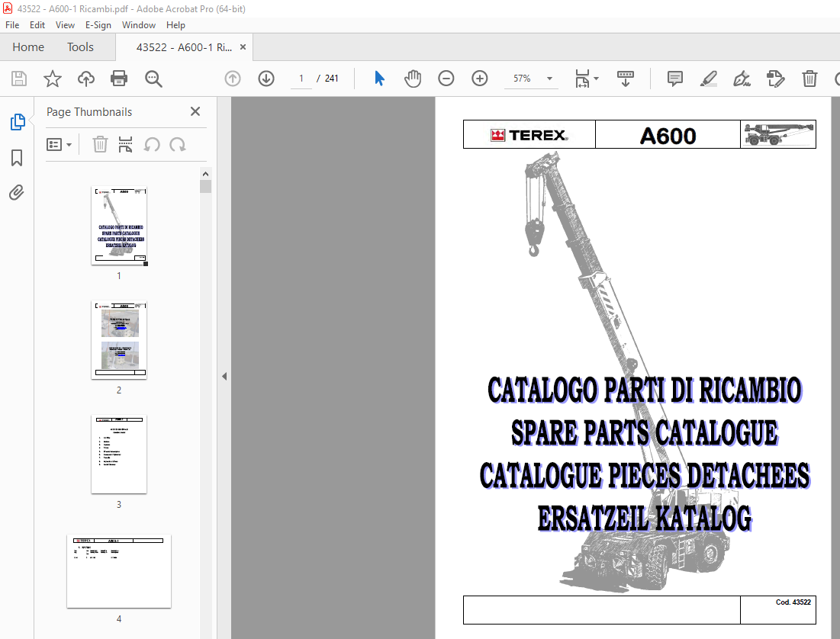This screenshot has height=639, width=840.
Task: Upload the file to cloud storage
Action: (85, 79)
